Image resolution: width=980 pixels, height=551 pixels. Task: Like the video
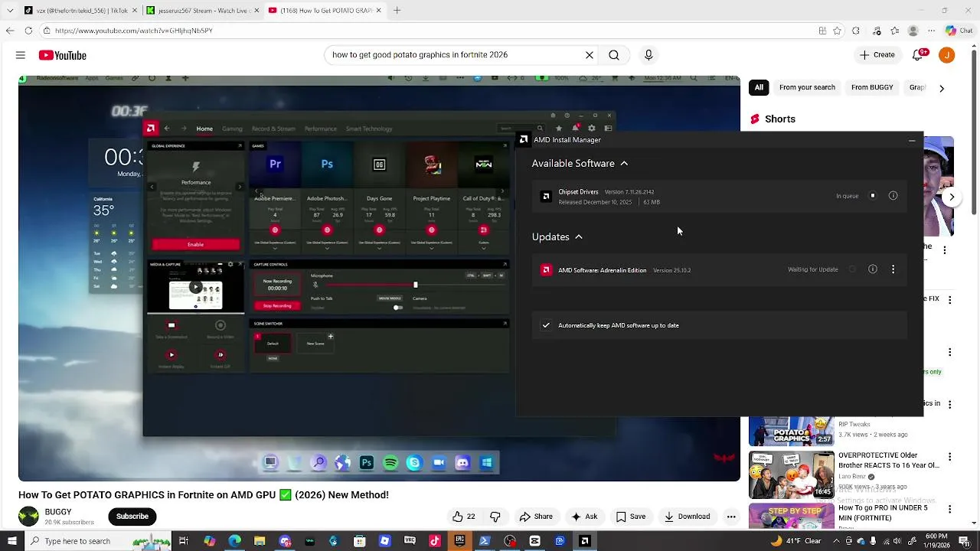click(464, 517)
